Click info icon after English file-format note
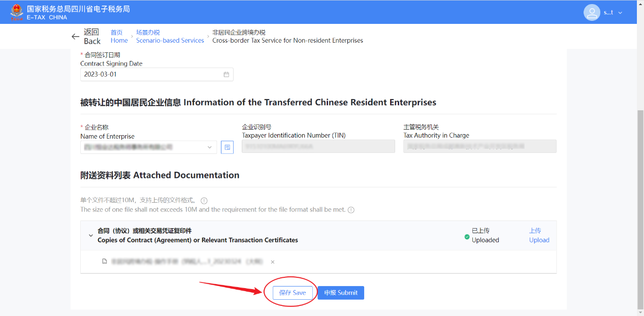Image resolution: width=644 pixels, height=316 pixels. pyautogui.click(x=351, y=210)
